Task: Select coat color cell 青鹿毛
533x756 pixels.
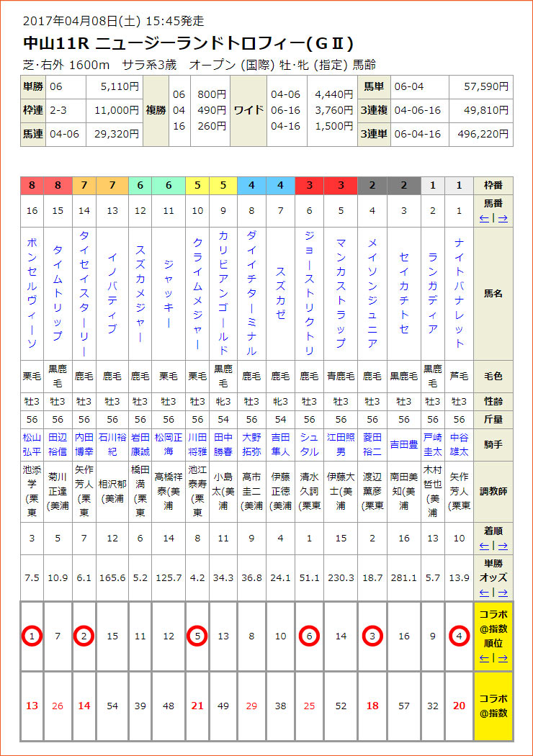Action: pyautogui.click(x=341, y=376)
